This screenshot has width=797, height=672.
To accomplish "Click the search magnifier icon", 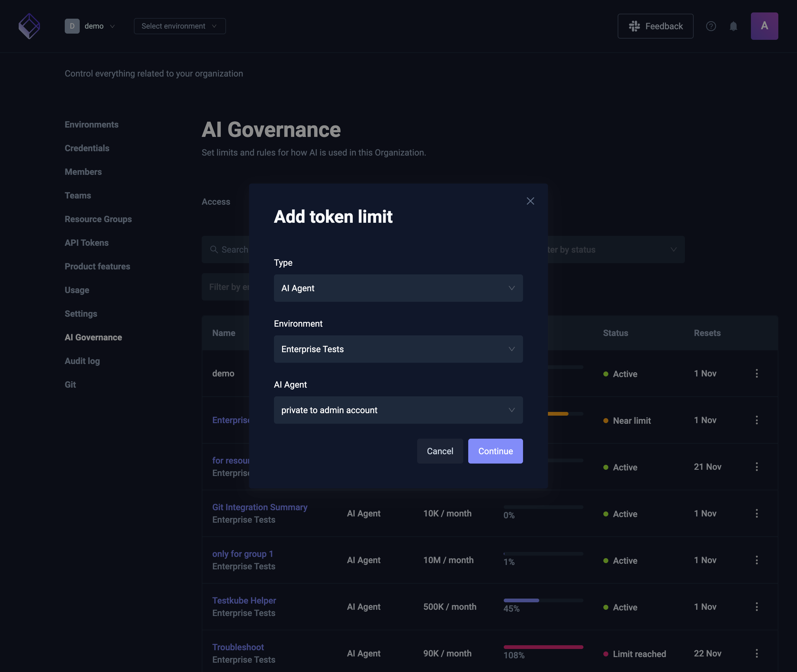I will [214, 250].
